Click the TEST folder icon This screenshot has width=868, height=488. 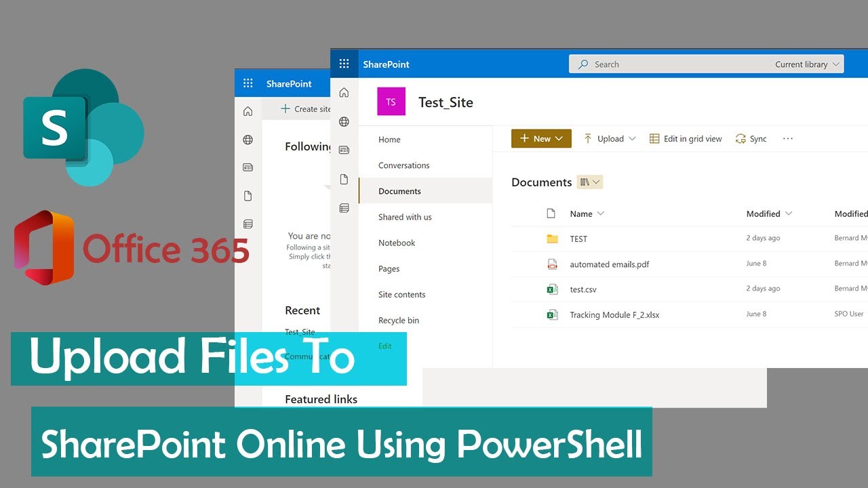click(x=552, y=239)
